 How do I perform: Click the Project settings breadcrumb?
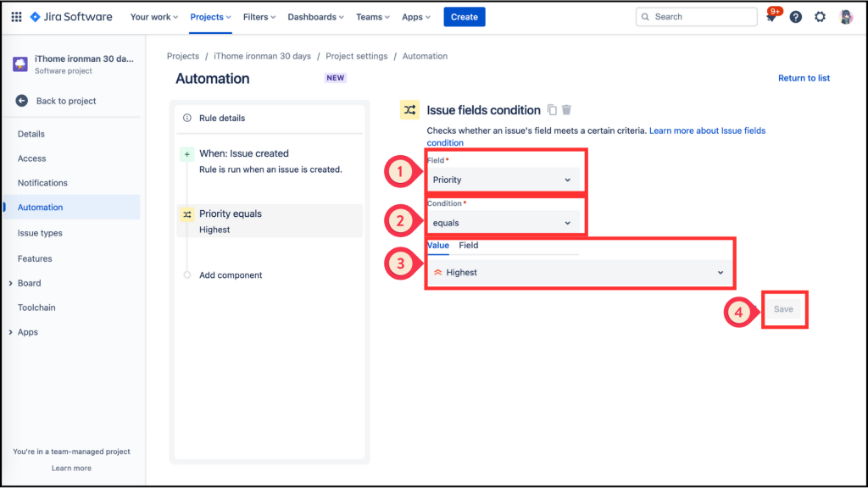click(357, 57)
